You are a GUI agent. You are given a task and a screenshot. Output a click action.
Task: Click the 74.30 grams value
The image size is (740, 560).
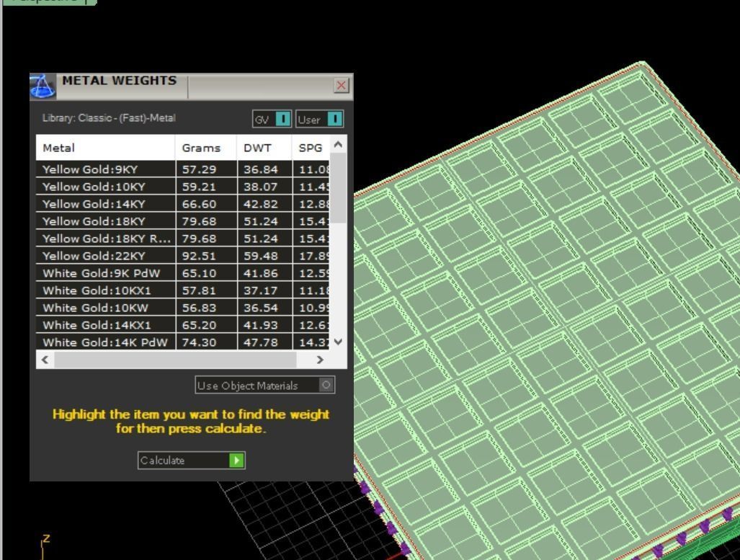pyautogui.click(x=199, y=342)
